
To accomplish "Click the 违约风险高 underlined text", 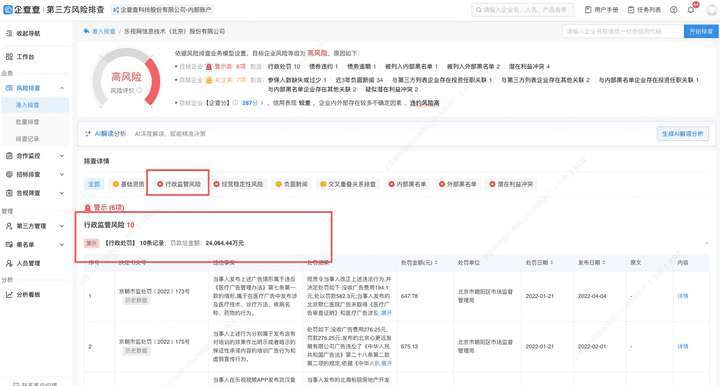I will (424, 103).
